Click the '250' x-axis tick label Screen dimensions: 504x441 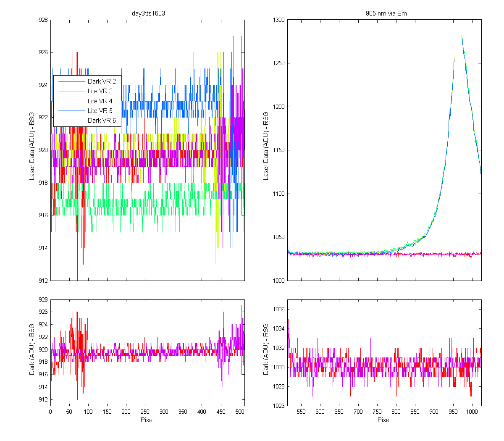click(145, 412)
